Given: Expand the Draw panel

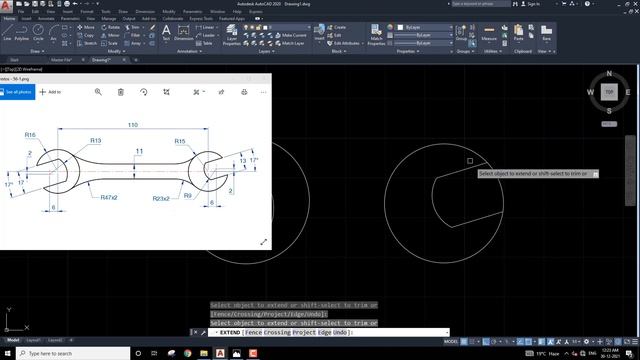Looking at the screenshot, I should [38, 51].
